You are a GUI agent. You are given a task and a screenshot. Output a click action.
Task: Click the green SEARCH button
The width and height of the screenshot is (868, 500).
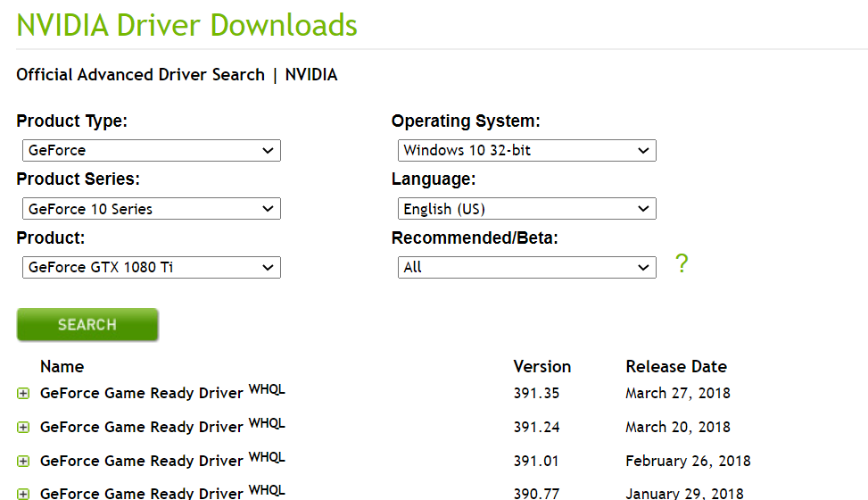pos(87,325)
